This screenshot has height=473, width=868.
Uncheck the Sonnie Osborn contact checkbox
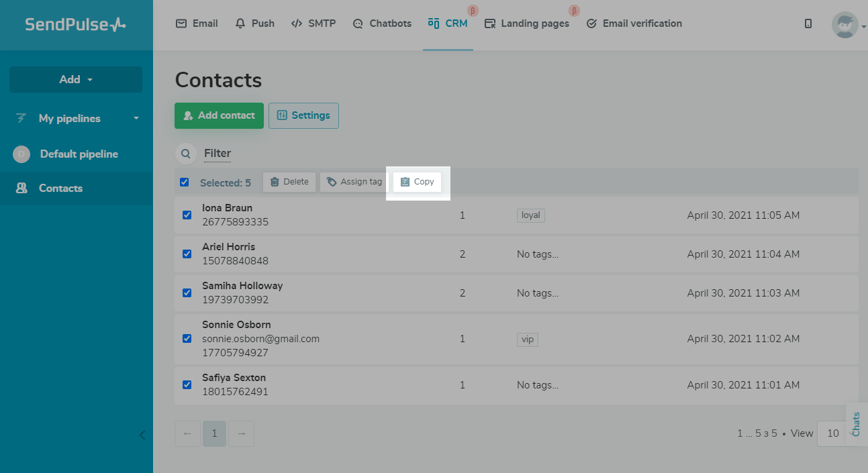pyautogui.click(x=187, y=338)
